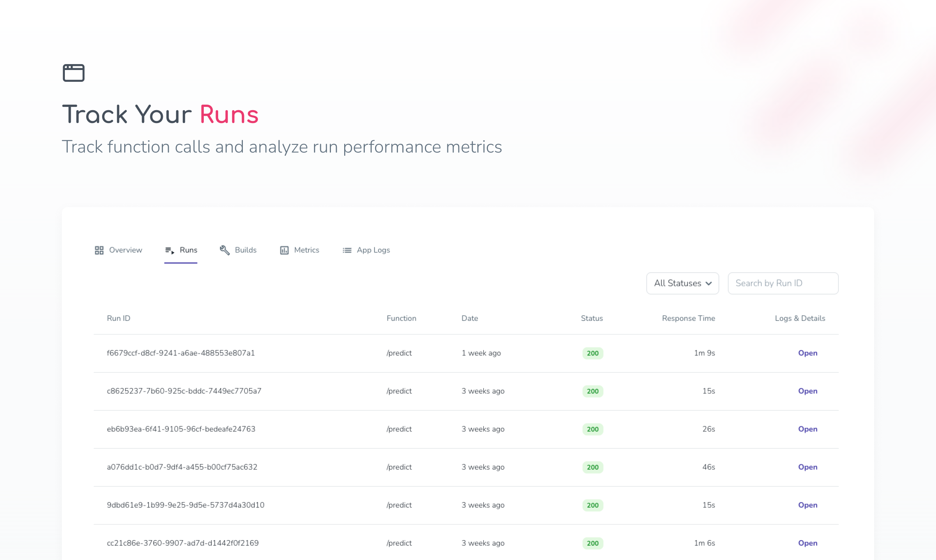Open the All Statuses filter dropdown

pyautogui.click(x=682, y=283)
